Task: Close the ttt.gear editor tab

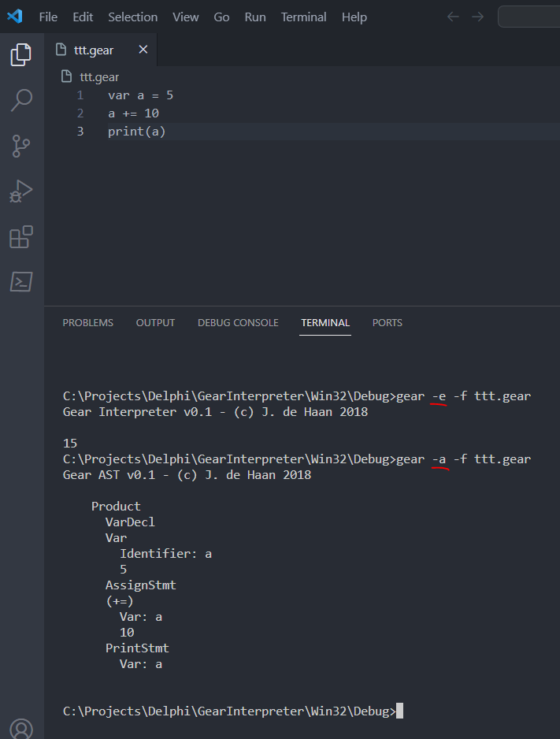Action: [143, 50]
